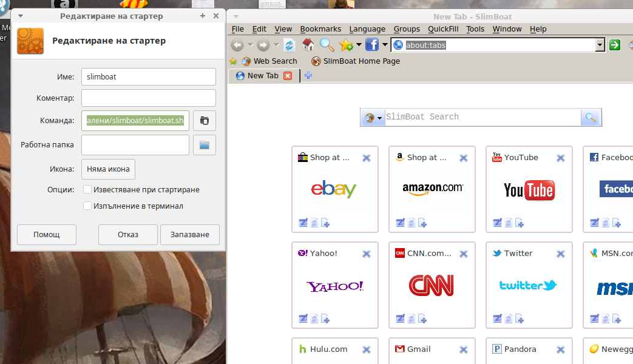Reload the page using the refresh icon
Screen dimensions: 633x364
289,45
